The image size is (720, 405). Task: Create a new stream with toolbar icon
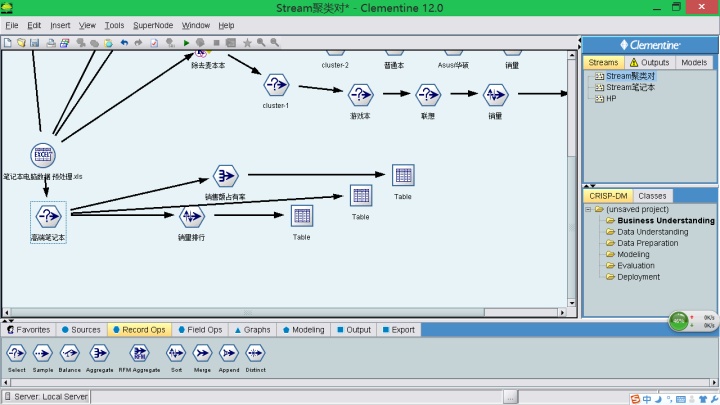8,43
